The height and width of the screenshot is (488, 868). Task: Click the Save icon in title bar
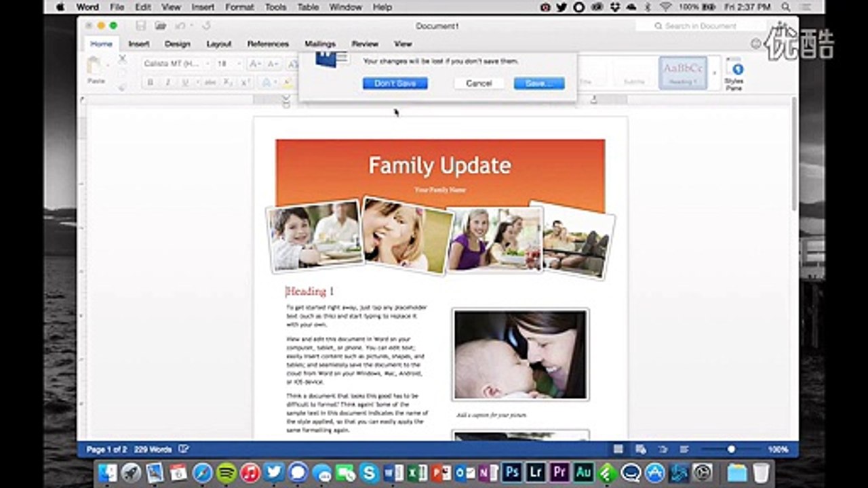pyautogui.click(x=141, y=26)
